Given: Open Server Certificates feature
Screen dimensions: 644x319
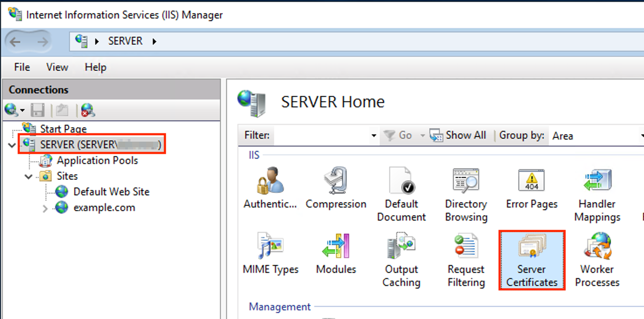Looking at the screenshot, I should tap(532, 260).
